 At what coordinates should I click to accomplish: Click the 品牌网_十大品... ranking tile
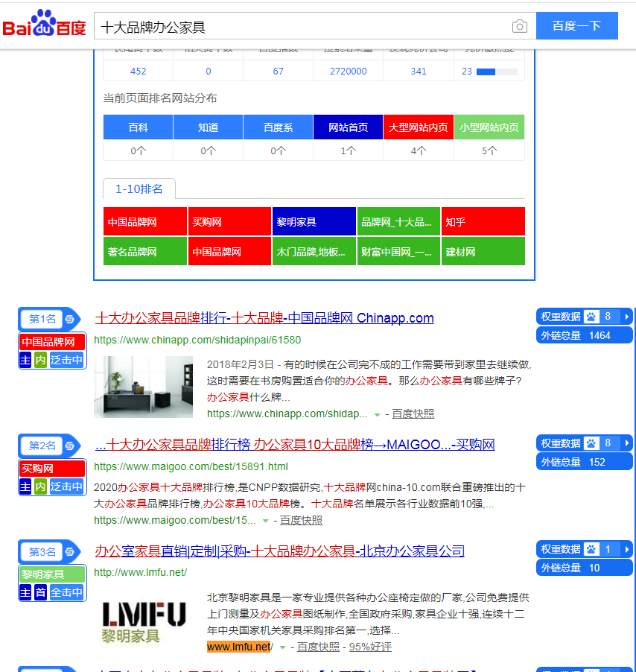[398, 221]
